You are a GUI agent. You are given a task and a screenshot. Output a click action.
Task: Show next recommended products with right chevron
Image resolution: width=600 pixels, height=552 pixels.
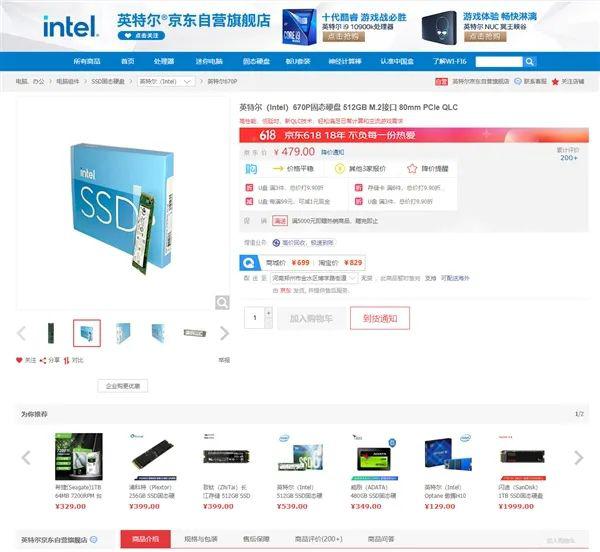[x=578, y=457]
